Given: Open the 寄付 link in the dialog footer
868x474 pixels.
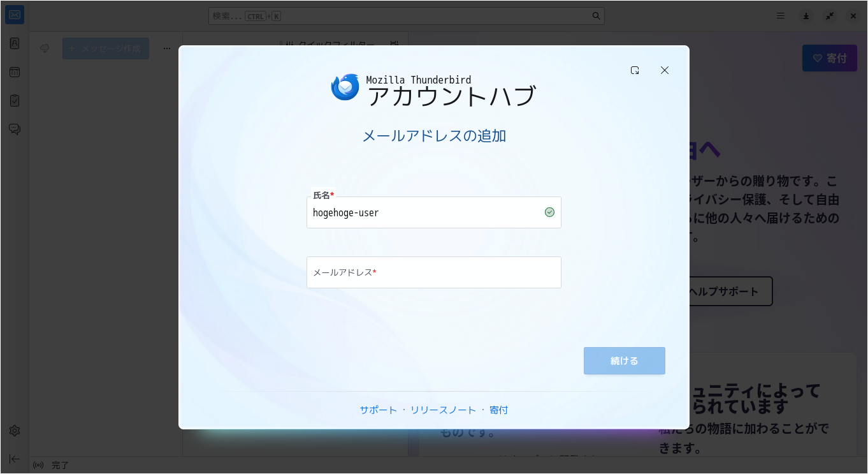Looking at the screenshot, I should pos(498,410).
